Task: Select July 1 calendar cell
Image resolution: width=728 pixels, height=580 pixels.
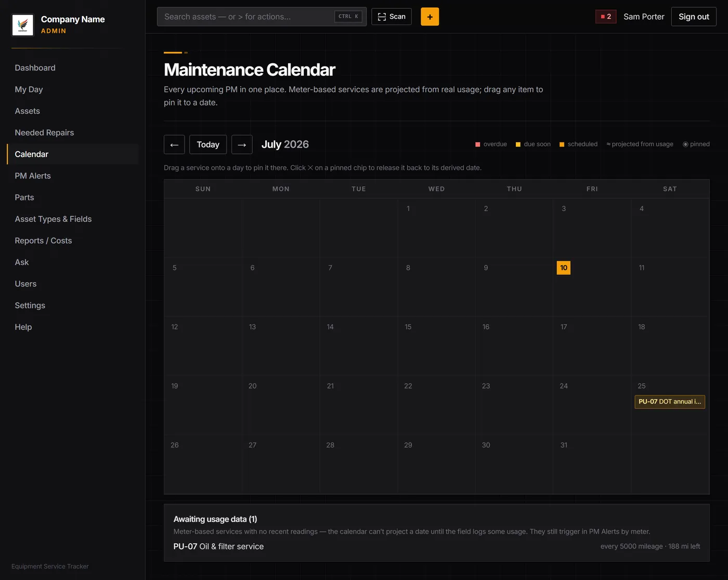Action: click(436, 228)
